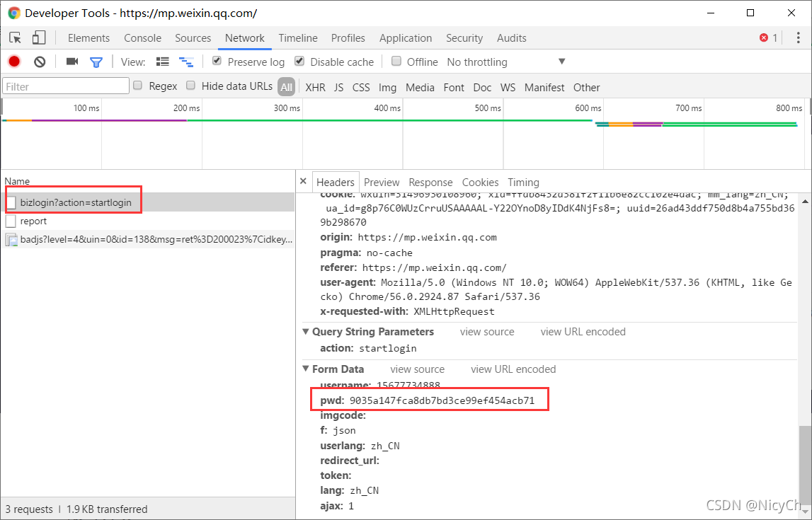
Task: Open the Application panel tab
Action: pyautogui.click(x=406, y=37)
